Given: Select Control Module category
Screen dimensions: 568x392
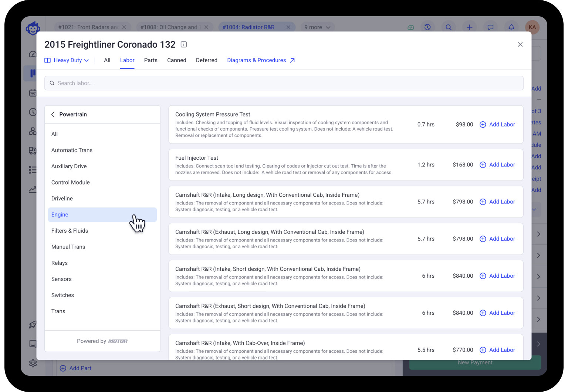Looking at the screenshot, I should point(102,182).
